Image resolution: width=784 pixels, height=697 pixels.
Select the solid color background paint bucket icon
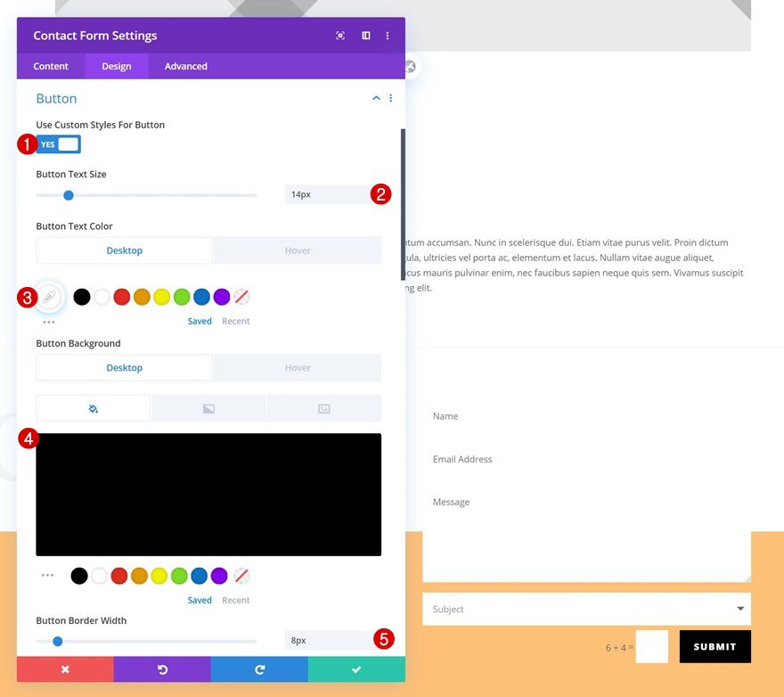click(x=93, y=407)
